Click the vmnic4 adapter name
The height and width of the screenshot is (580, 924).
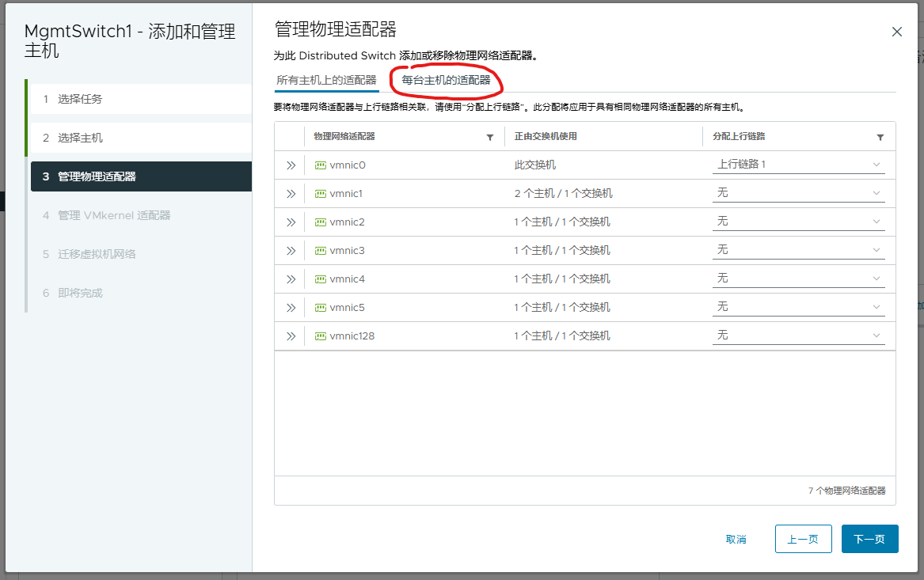(348, 279)
